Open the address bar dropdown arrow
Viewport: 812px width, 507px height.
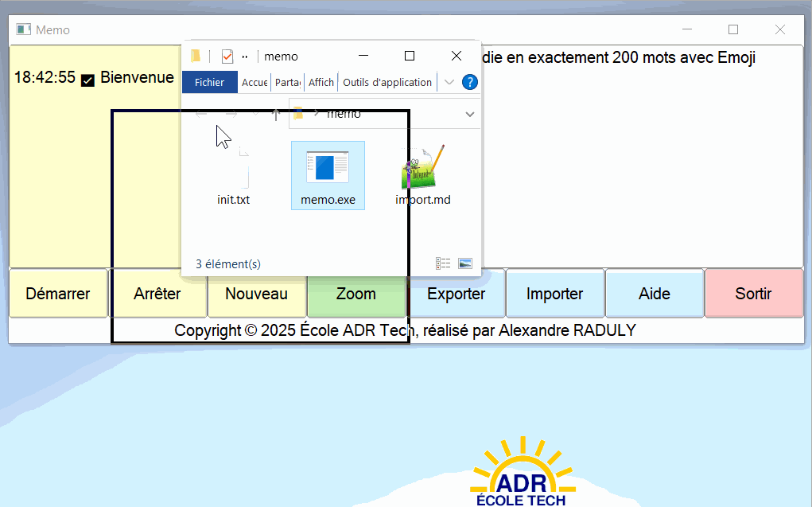(x=470, y=113)
